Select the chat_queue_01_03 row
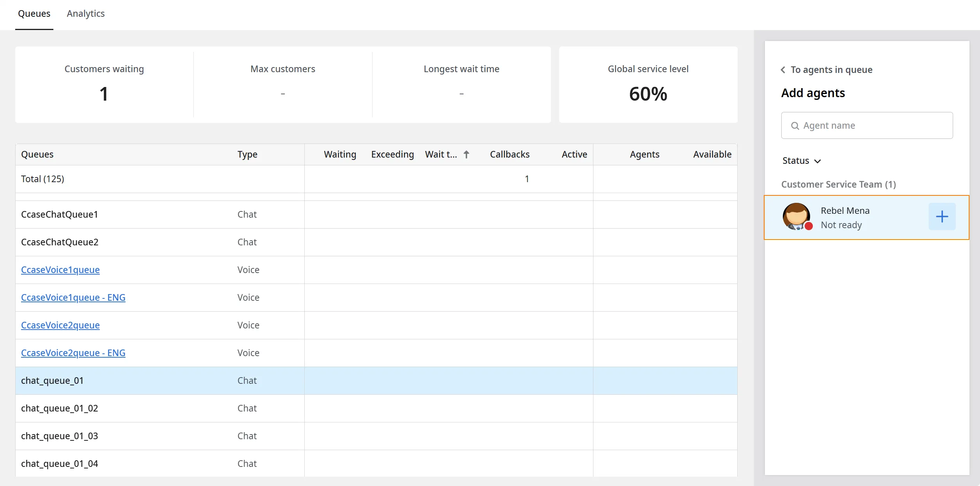 [x=376, y=436]
